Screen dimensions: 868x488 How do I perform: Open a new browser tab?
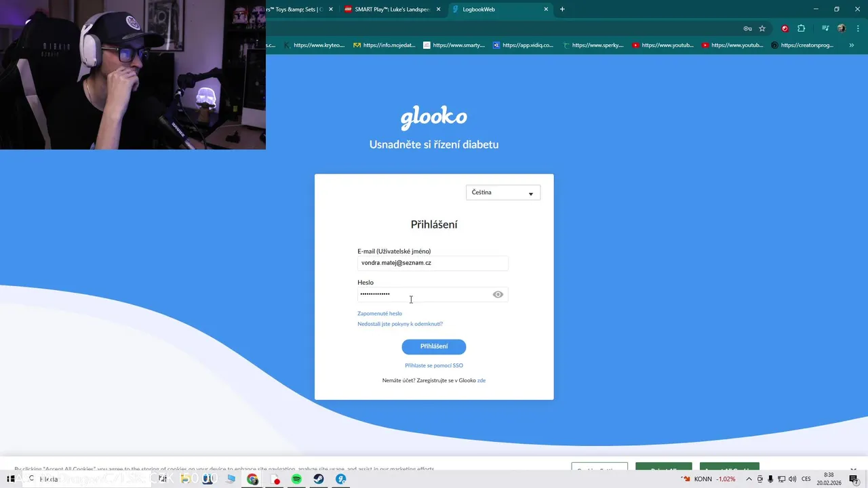[562, 9]
